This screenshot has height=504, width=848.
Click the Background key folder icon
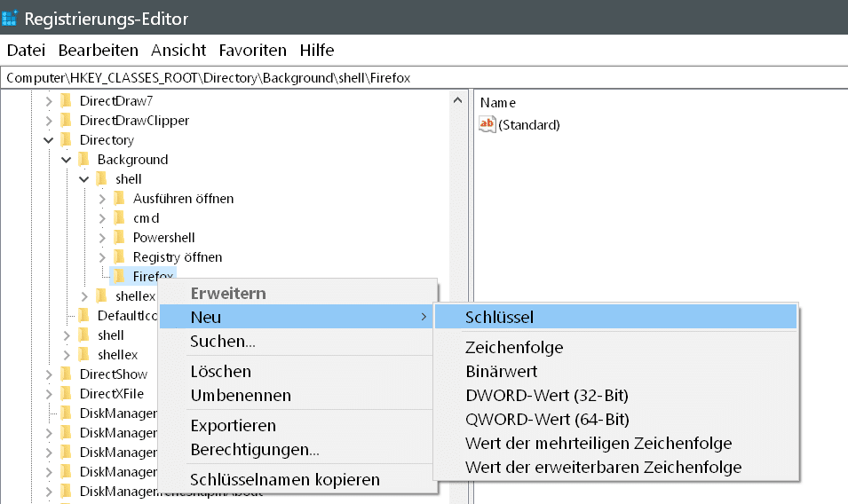(x=84, y=160)
